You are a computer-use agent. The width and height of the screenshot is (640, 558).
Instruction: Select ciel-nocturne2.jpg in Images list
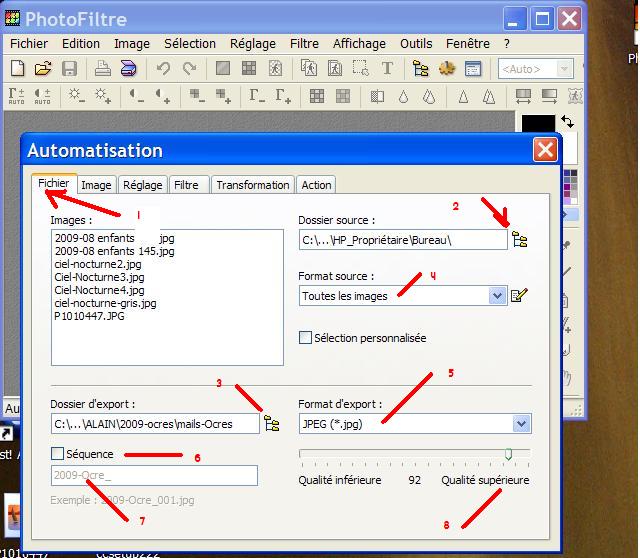(x=98, y=264)
